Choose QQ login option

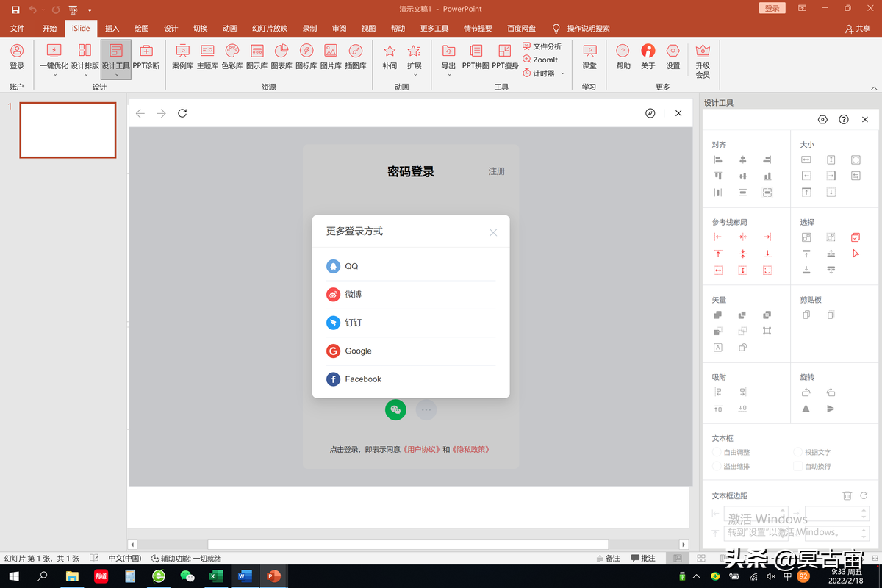[411, 266]
